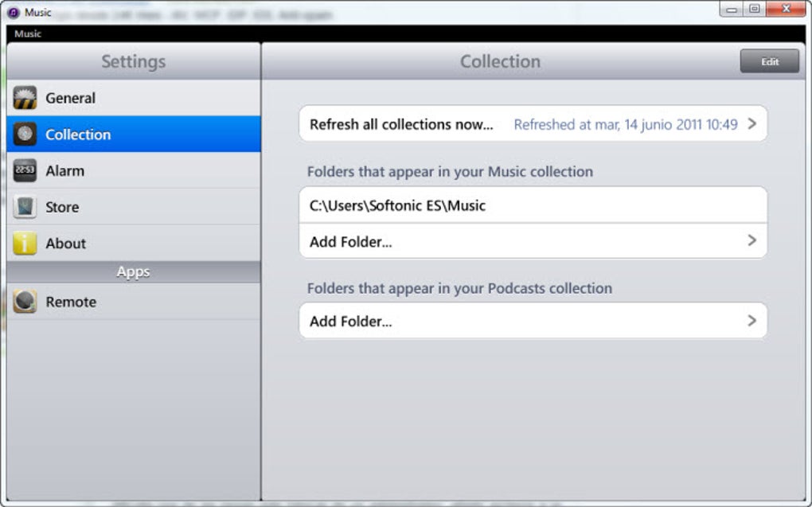Click the Folders in your Podcasts collection heading
The width and height of the screenshot is (812, 507).
460,288
